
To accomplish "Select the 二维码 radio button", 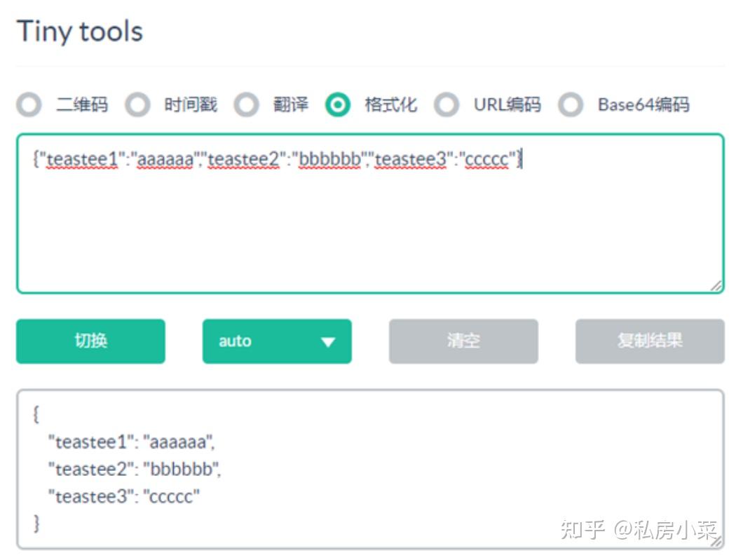I will click(x=29, y=105).
